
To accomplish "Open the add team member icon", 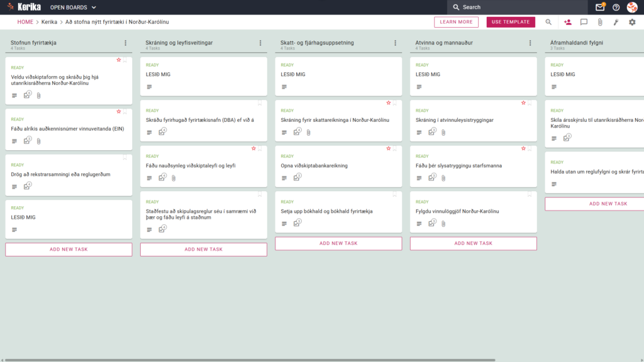I will [568, 22].
